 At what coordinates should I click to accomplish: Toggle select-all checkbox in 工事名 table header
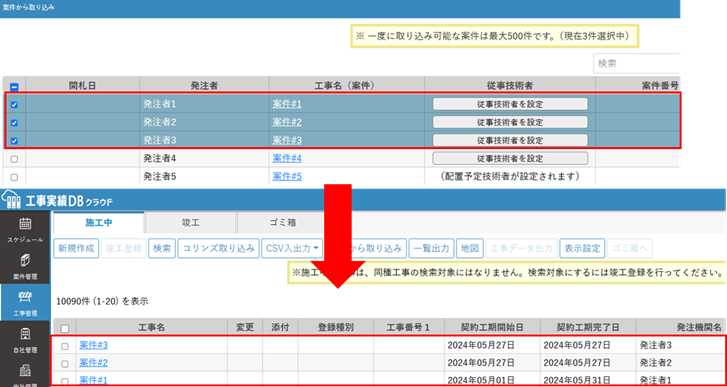[x=65, y=328]
